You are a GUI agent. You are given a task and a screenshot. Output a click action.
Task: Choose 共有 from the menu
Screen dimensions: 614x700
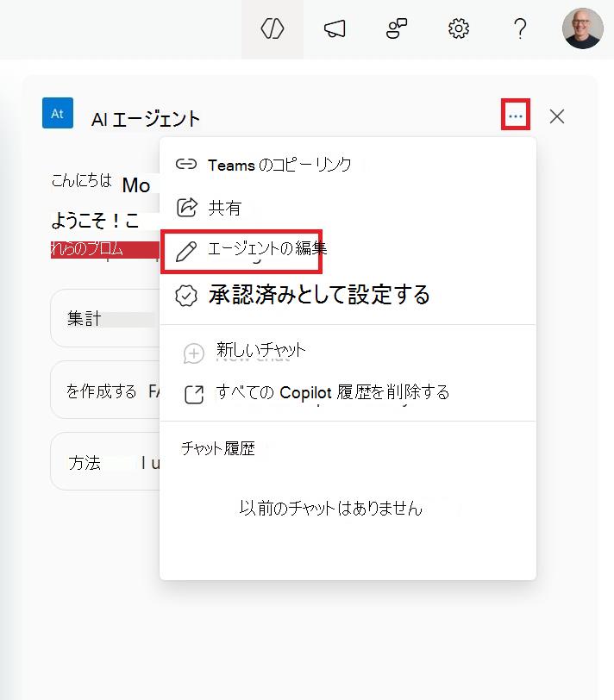coord(348,208)
